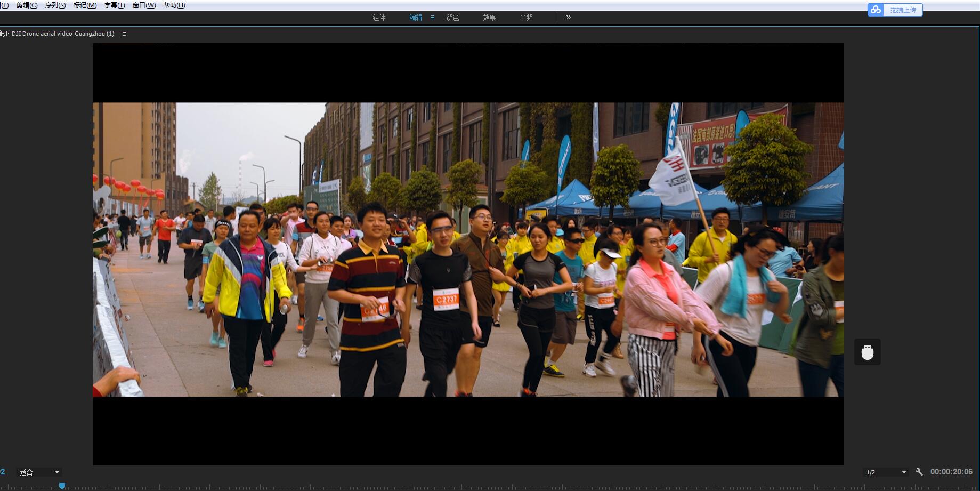The image size is (980, 491).
Task: Switch to the 音频 workspace tab
Action: tap(526, 18)
